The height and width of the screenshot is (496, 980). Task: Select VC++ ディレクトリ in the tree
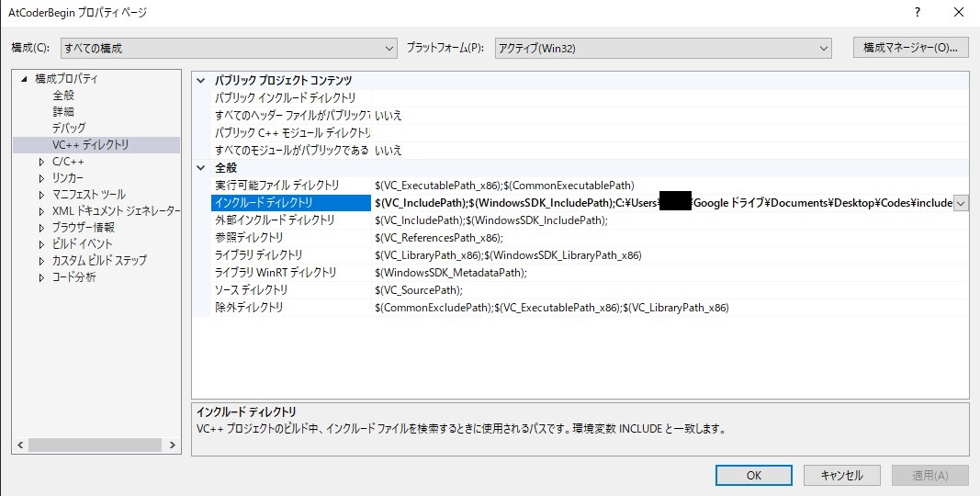[x=91, y=144]
